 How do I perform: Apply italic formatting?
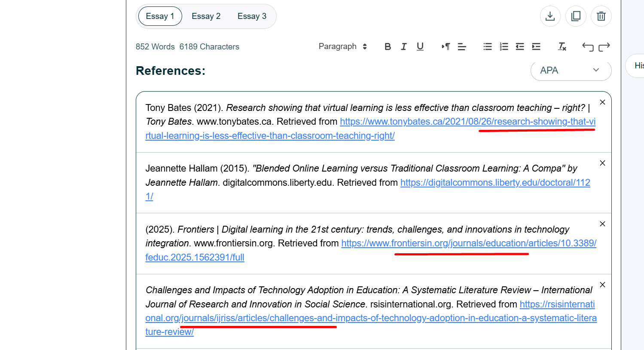[x=404, y=46]
